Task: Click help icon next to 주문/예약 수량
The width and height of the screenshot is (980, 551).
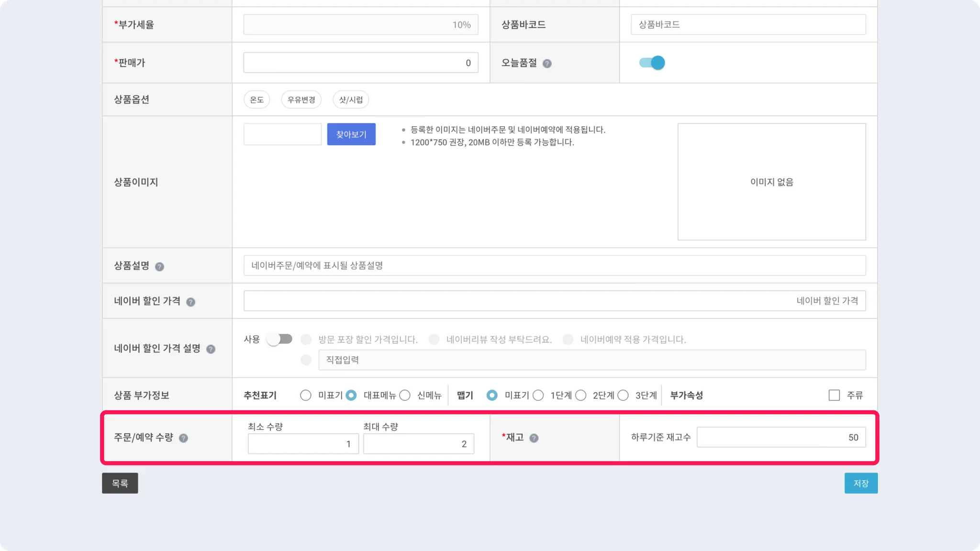Action: click(x=183, y=438)
